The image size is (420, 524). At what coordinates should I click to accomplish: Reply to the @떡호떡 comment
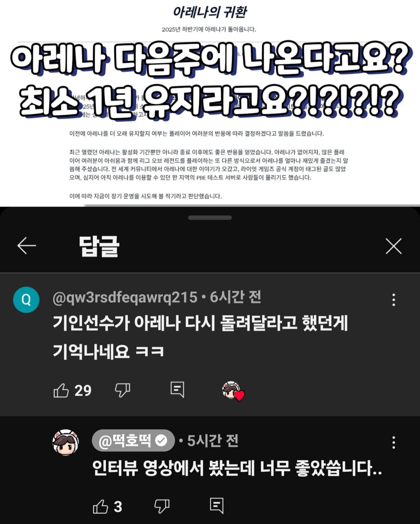(217, 506)
